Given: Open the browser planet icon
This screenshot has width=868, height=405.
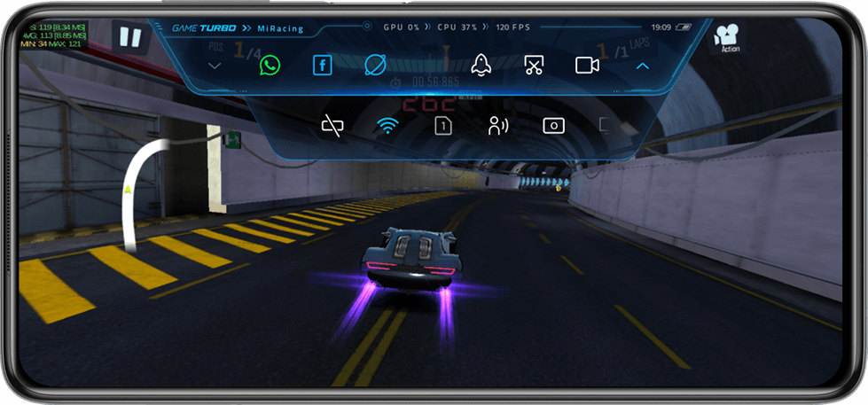Looking at the screenshot, I should pyautogui.click(x=375, y=66).
